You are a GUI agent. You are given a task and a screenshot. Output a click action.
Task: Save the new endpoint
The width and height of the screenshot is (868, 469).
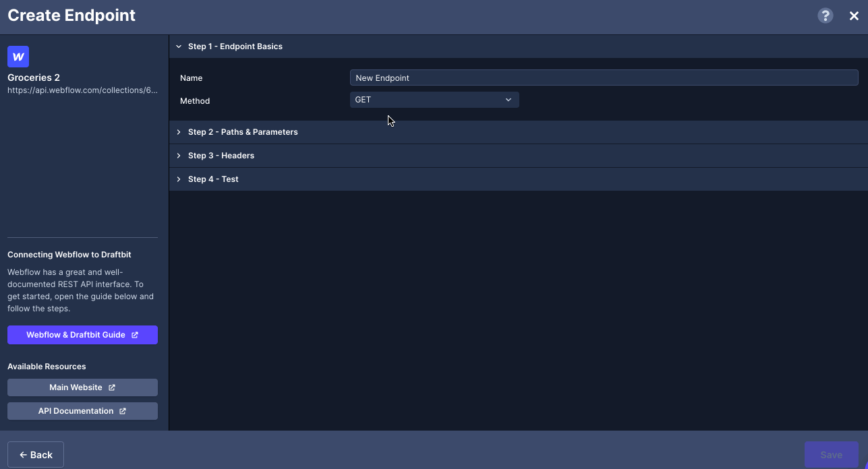click(831, 455)
